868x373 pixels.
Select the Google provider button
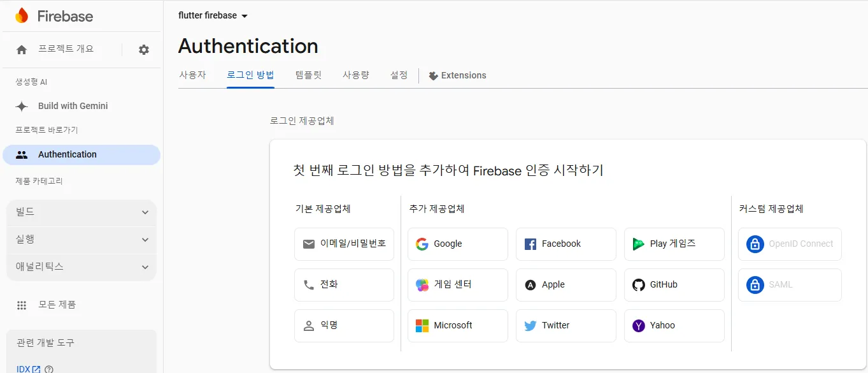pyautogui.click(x=458, y=244)
